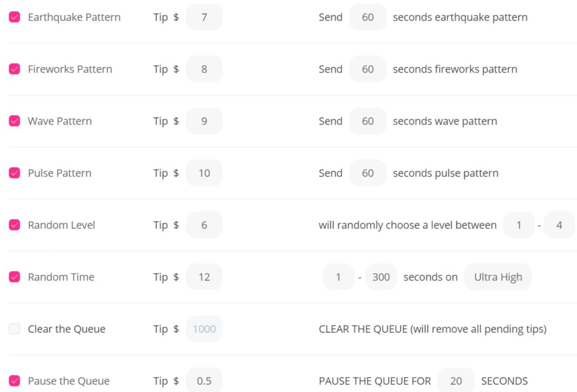Click the Earthquake Pattern tip amount field
Viewport: 577px width, 392px height.
pyautogui.click(x=204, y=17)
